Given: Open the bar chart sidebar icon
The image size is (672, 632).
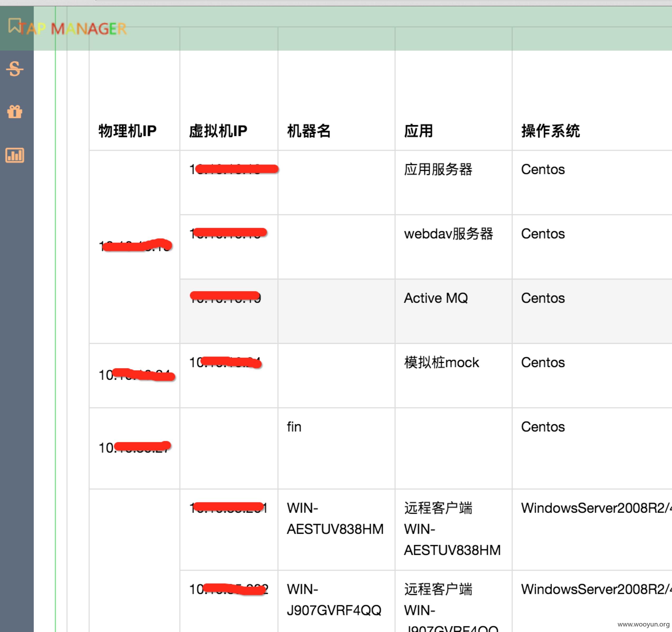Looking at the screenshot, I should pos(15,155).
